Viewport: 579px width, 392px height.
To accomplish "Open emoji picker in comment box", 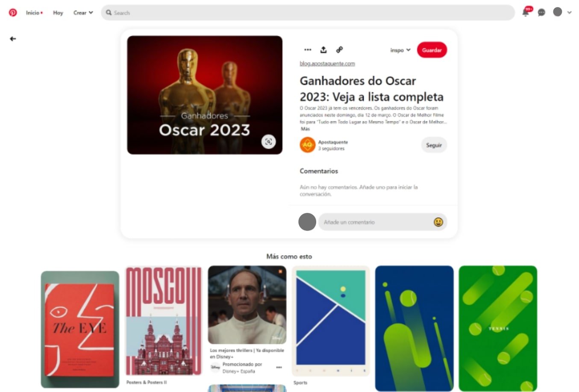I will (438, 222).
